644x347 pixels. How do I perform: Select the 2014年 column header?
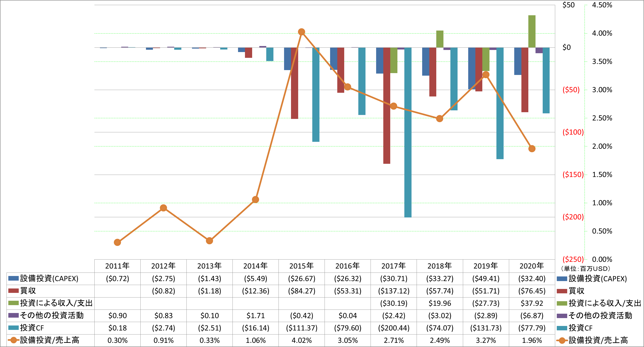pyautogui.click(x=255, y=266)
